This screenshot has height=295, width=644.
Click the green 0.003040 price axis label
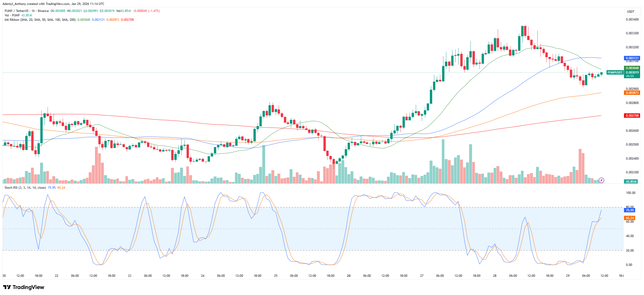pos(632,68)
